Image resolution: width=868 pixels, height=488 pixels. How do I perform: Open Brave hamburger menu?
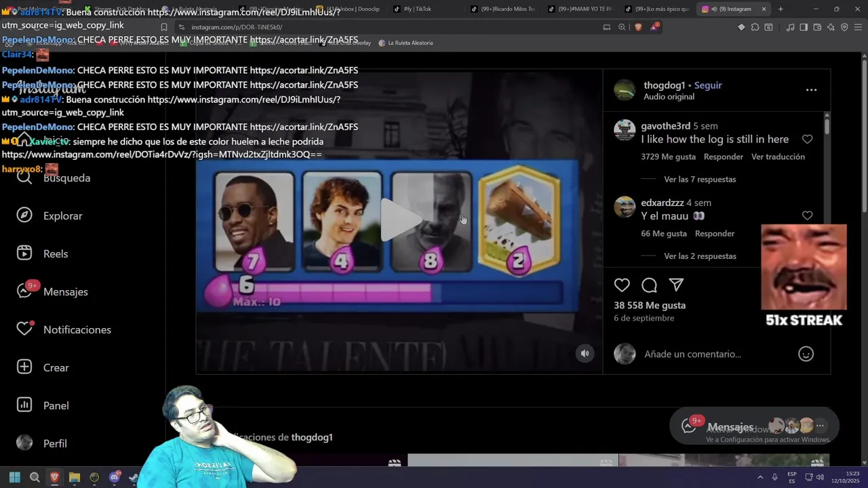(859, 27)
